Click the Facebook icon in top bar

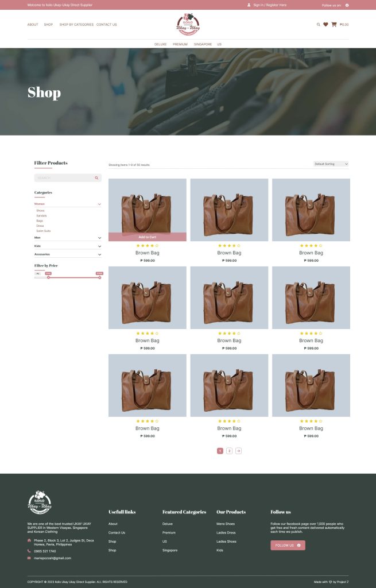(x=347, y=5)
